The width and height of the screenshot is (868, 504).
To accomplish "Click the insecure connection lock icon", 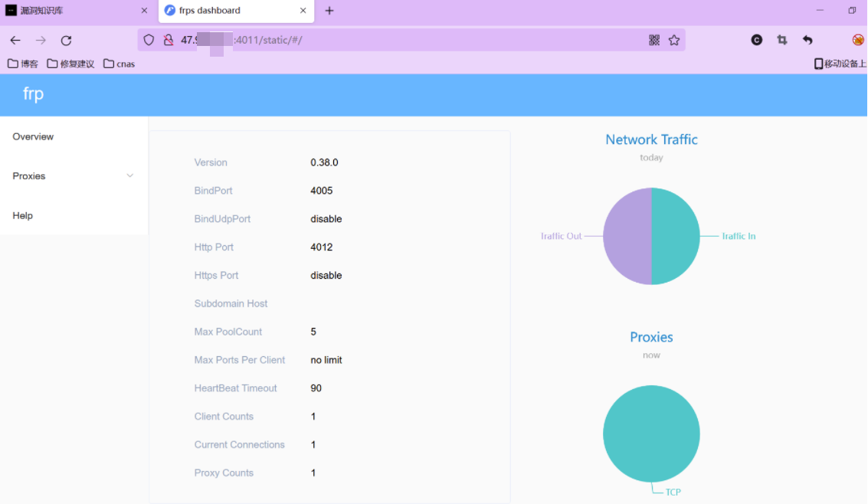I will click(x=169, y=40).
